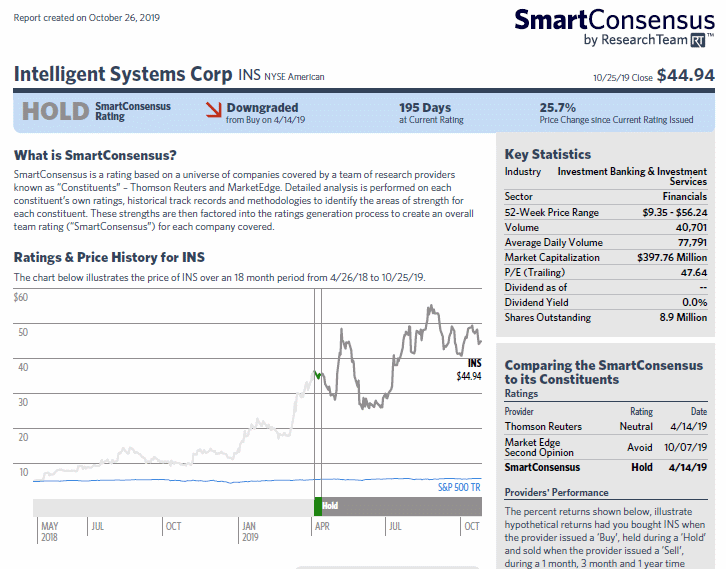This screenshot has height=569, width=726.
Task: Click the 'Ratings' subheading in comparison panel
Action: (521, 394)
